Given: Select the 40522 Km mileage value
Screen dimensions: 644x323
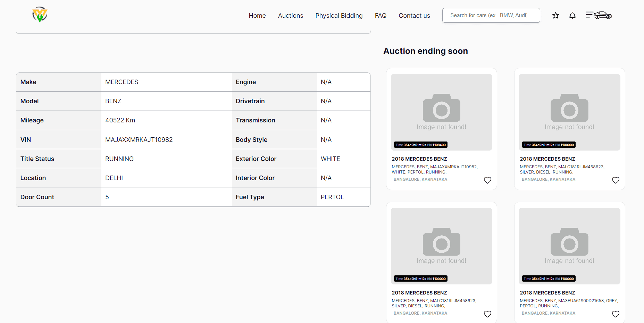Looking at the screenshot, I should point(120,120).
